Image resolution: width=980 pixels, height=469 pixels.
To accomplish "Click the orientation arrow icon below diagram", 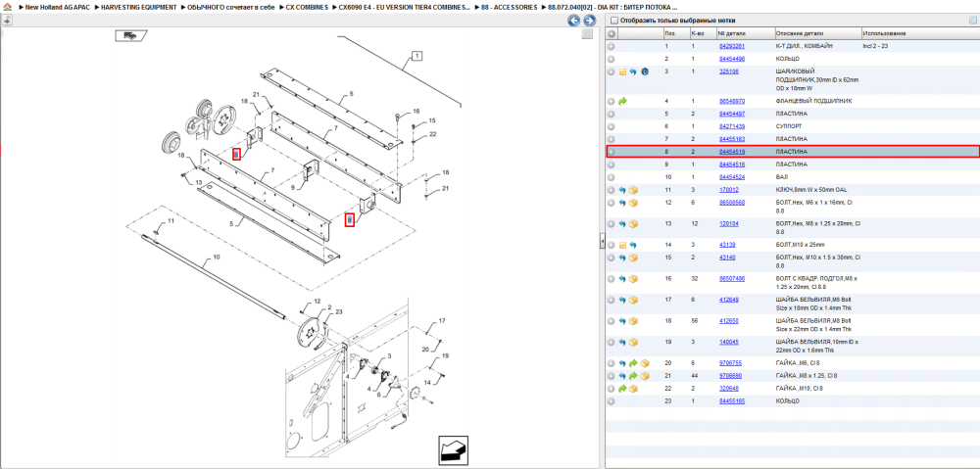I will 453,448.
